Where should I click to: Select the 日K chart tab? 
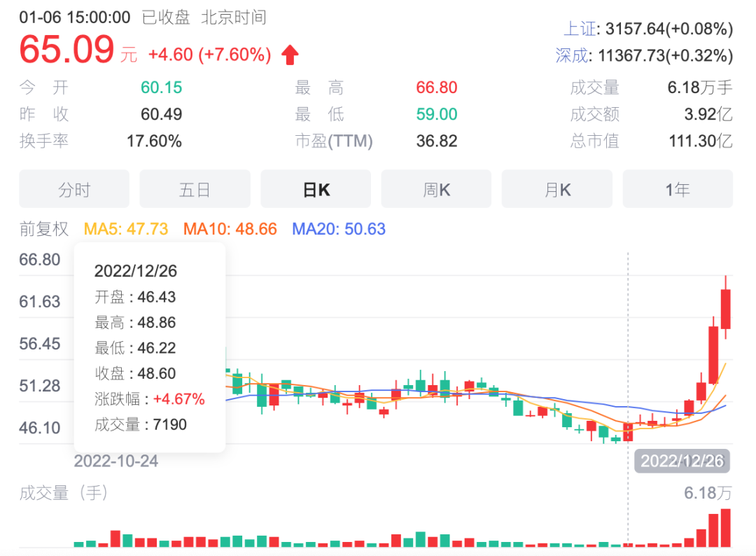316,189
